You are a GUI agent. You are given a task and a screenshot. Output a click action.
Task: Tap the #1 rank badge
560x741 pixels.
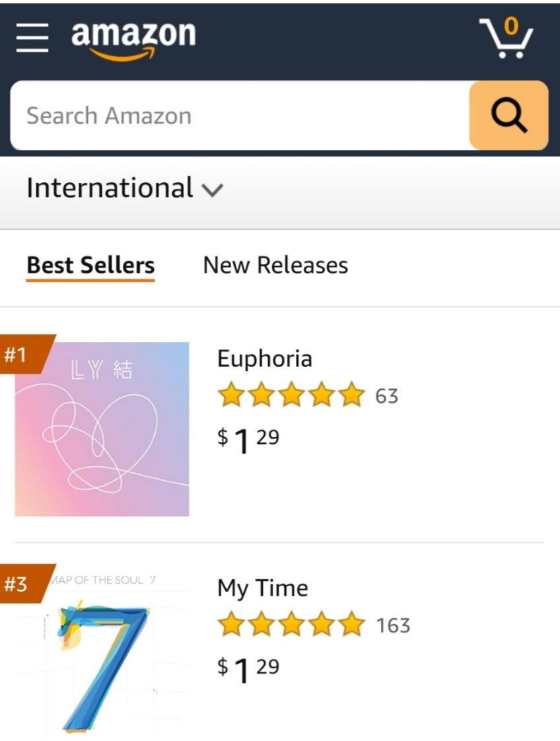(20, 355)
